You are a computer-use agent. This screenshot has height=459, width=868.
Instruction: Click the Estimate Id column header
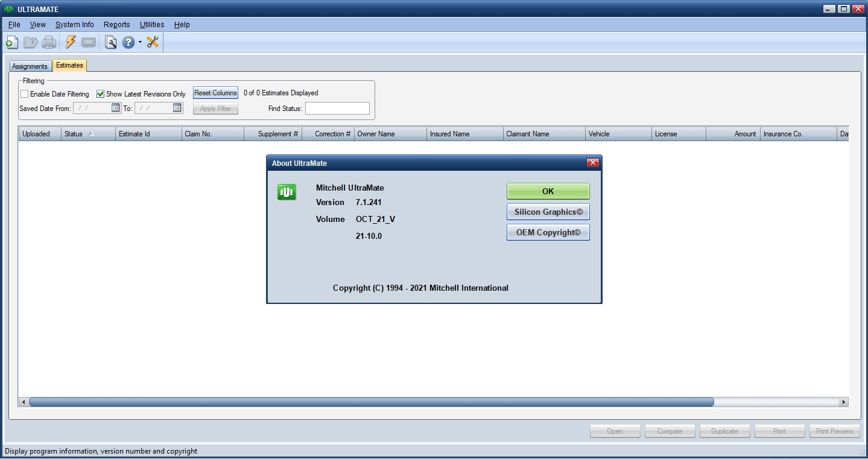tap(148, 134)
